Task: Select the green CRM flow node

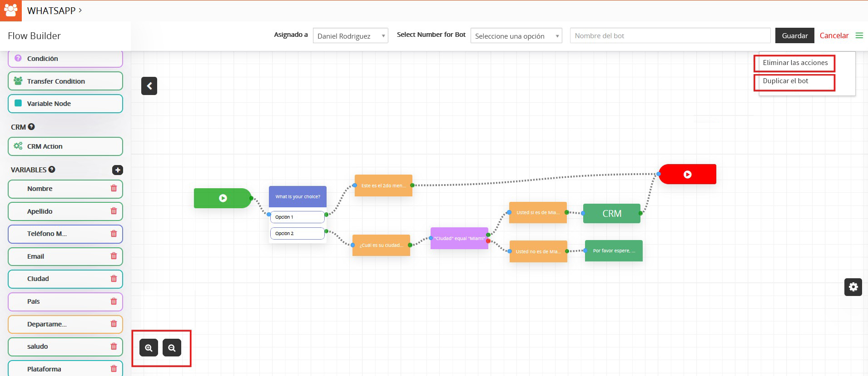Action: [x=611, y=214]
